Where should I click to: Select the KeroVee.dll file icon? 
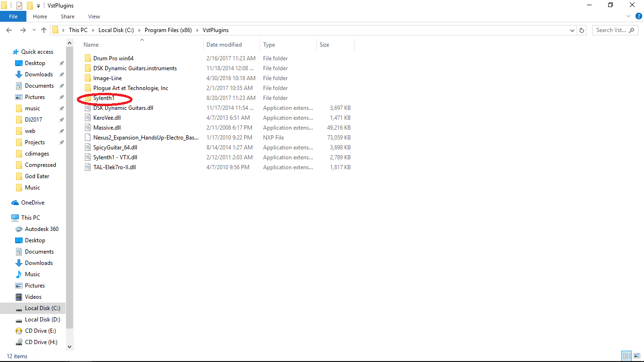(88, 118)
